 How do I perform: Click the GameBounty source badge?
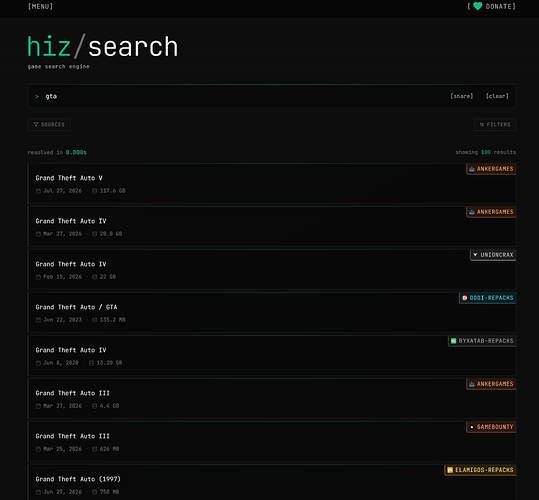tap(491, 427)
